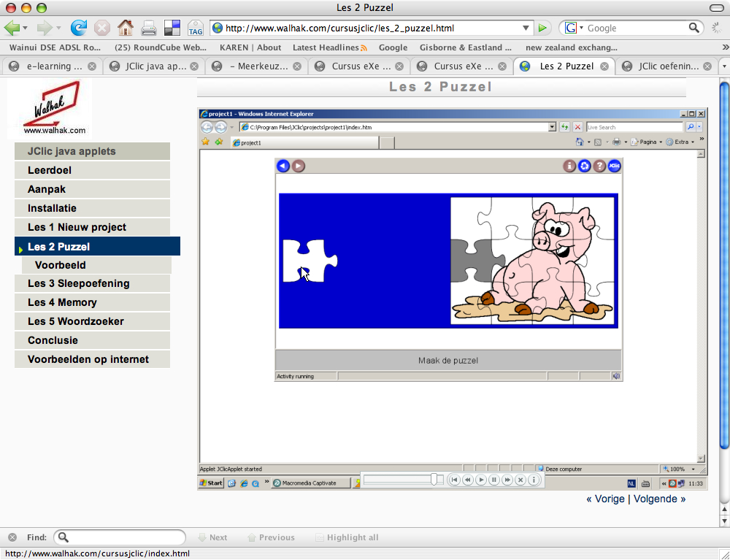Open the Leerdoel menu item

(x=92, y=170)
